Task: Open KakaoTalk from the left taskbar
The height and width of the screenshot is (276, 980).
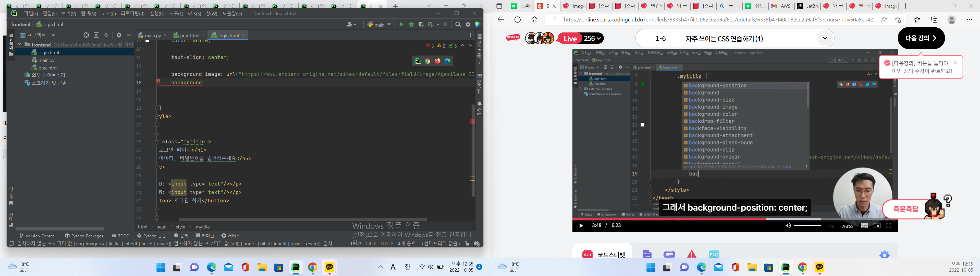Action: [329, 267]
